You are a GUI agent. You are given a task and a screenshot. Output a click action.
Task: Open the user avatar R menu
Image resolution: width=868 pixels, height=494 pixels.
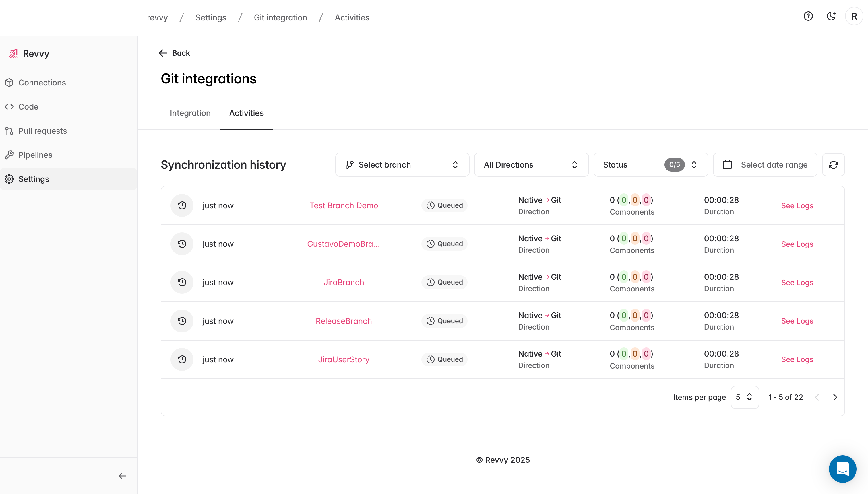click(x=854, y=16)
